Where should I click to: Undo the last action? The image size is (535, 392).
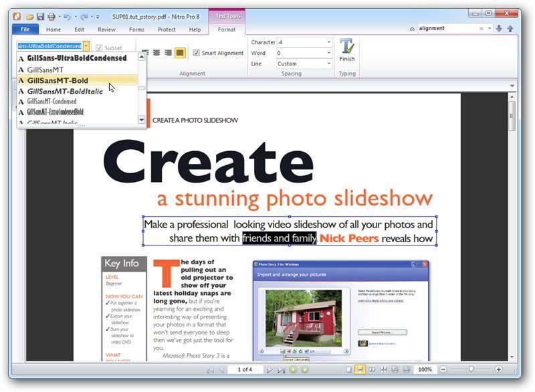coord(67,16)
